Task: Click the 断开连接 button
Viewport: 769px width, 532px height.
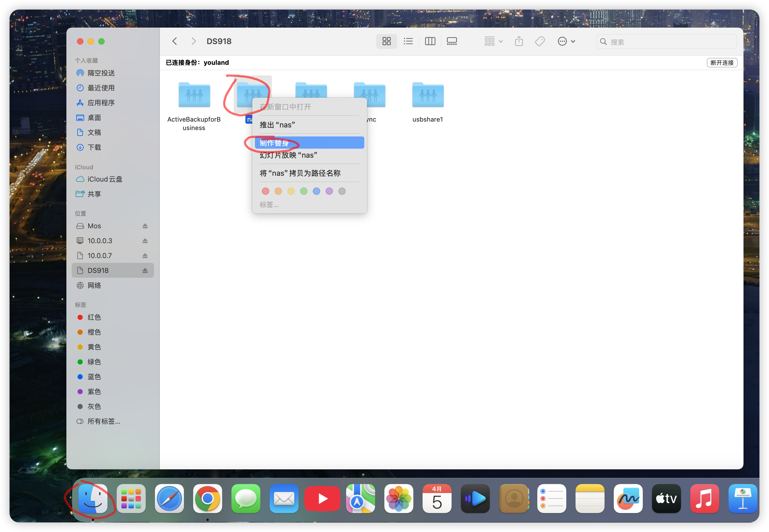Action: (722, 63)
